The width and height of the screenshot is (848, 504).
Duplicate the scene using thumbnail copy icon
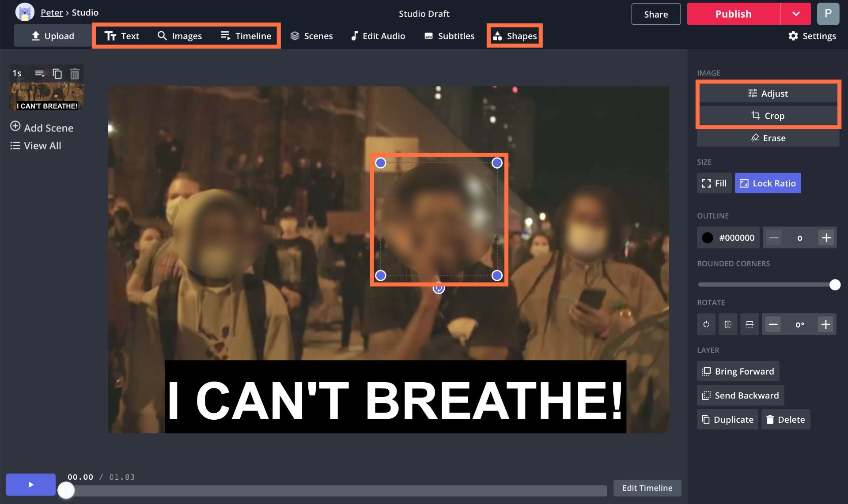pos(57,73)
